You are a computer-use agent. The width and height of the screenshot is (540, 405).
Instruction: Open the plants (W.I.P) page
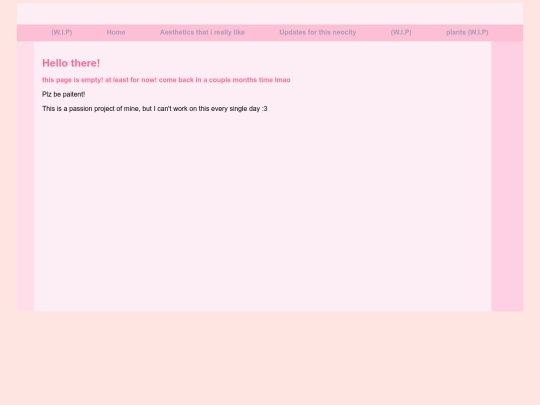point(467,32)
